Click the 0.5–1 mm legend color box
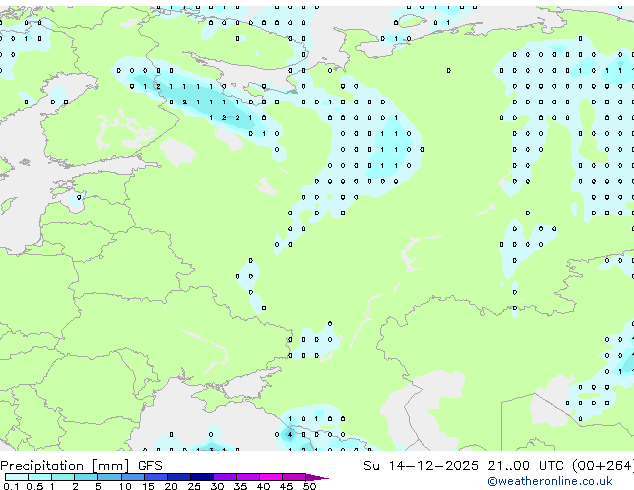This screenshot has width=634, height=490. pyautogui.click(x=40, y=477)
